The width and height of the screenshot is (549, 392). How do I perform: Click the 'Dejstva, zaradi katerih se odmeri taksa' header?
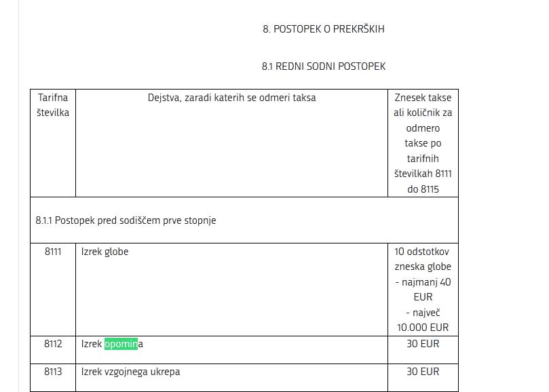coord(232,98)
